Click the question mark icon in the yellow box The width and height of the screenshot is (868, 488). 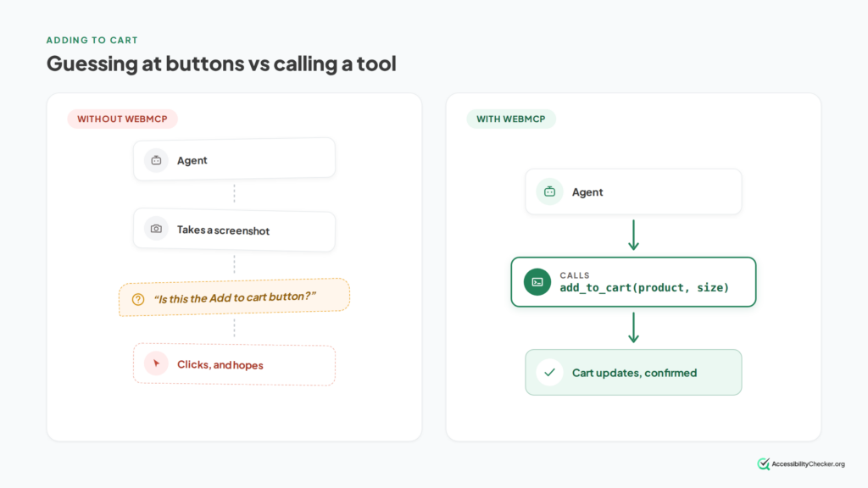tap(138, 300)
